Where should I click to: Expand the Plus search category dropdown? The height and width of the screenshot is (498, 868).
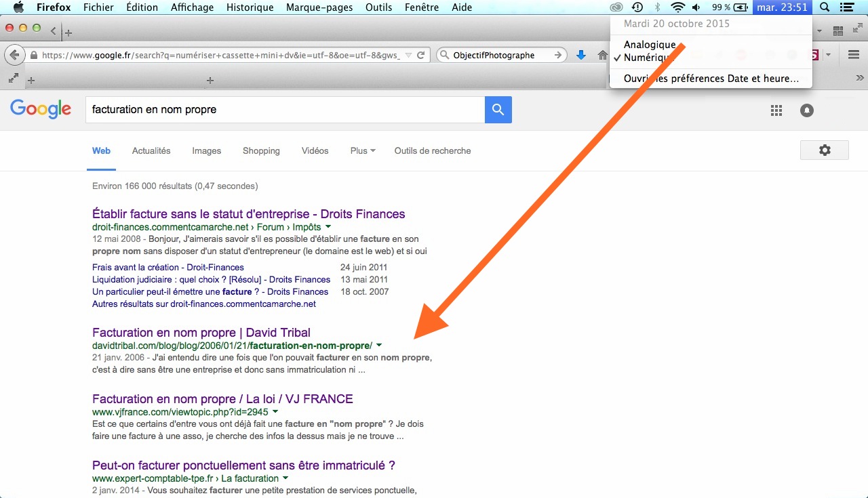coord(363,150)
